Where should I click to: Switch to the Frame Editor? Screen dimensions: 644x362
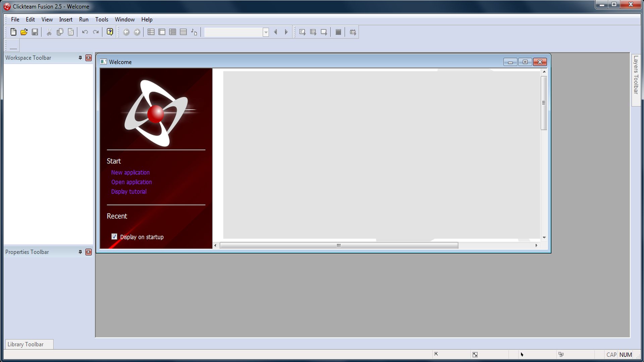[x=161, y=32]
